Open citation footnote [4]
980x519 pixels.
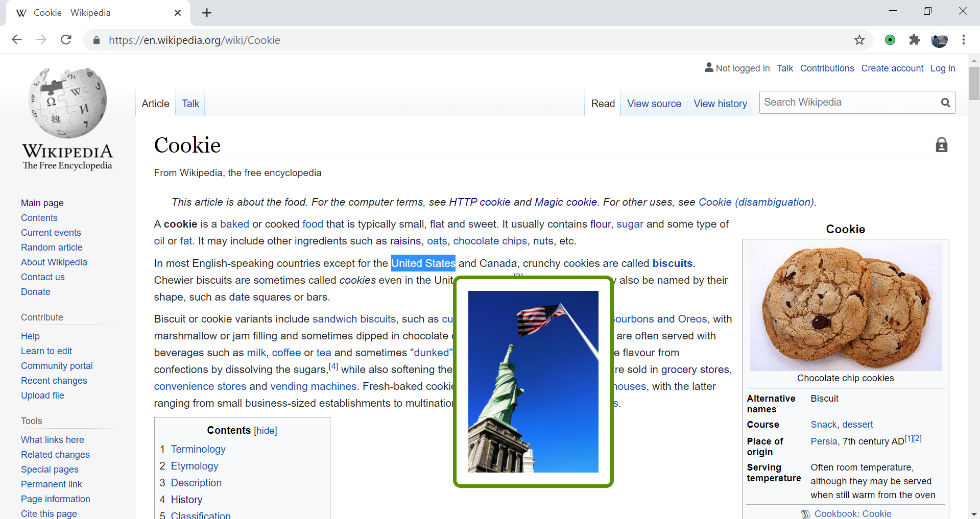click(333, 366)
